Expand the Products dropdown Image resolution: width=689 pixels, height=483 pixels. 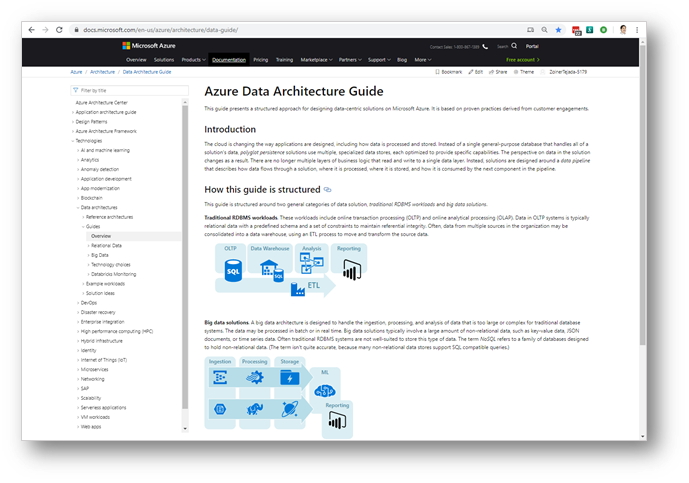tap(193, 60)
